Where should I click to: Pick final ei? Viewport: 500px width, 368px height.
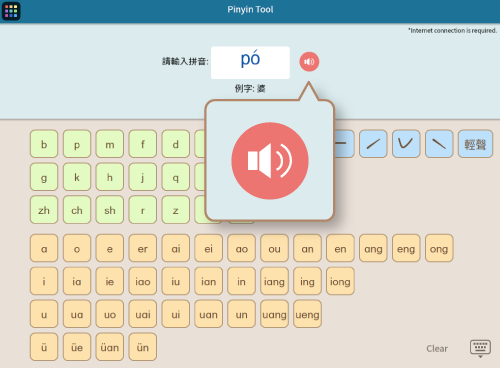(209, 248)
